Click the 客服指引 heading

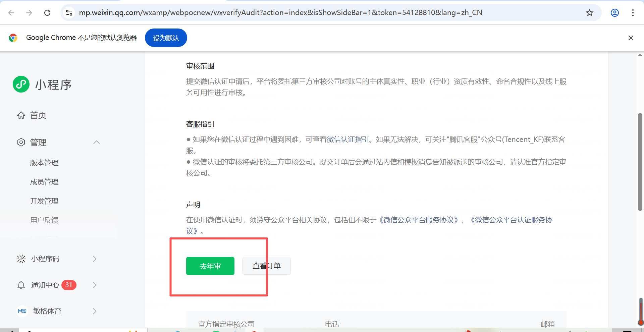200,124
